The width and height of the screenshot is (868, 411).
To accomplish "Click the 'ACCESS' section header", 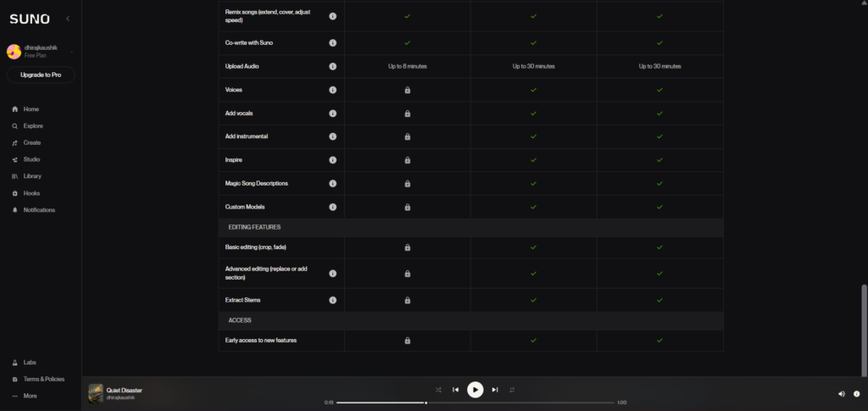I will (x=240, y=320).
